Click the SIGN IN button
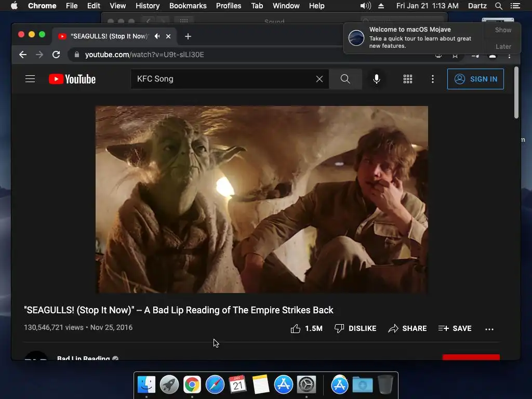 coord(475,79)
